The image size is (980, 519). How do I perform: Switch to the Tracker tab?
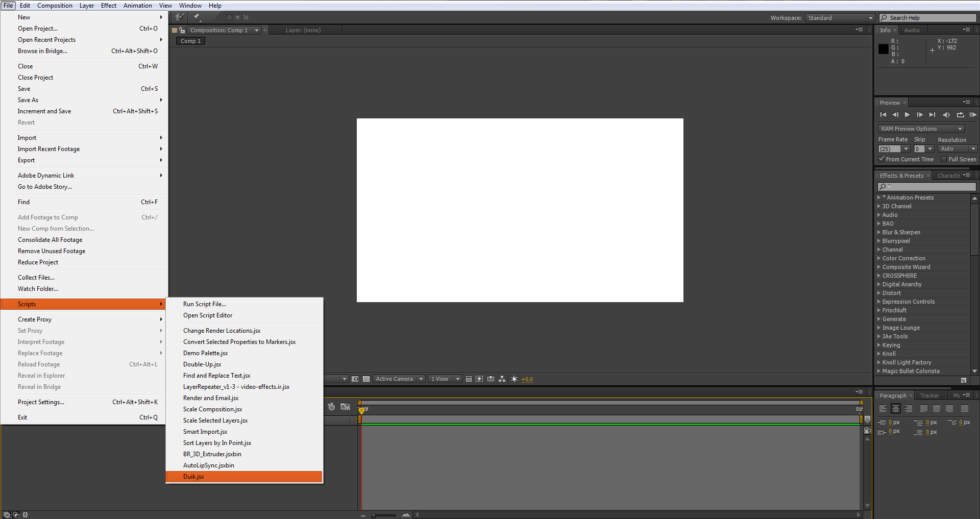[929, 396]
